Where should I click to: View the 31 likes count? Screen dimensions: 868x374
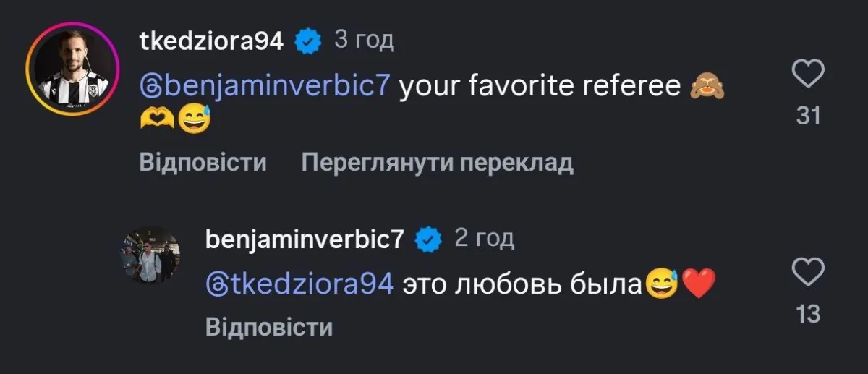click(807, 115)
